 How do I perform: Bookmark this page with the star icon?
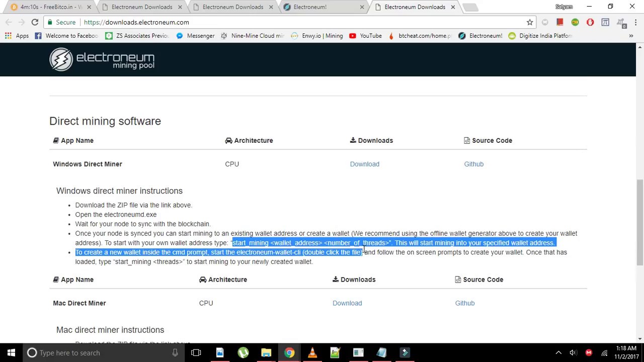click(530, 22)
